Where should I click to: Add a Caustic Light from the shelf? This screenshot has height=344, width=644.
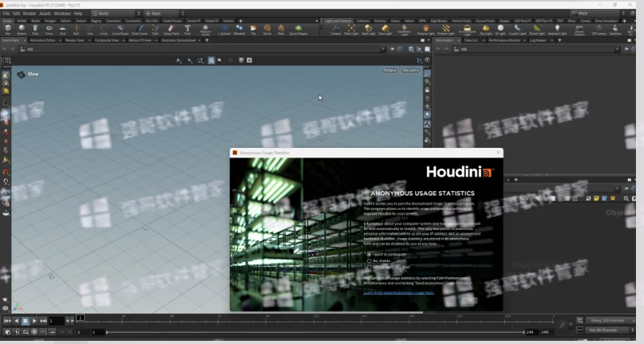(x=517, y=29)
